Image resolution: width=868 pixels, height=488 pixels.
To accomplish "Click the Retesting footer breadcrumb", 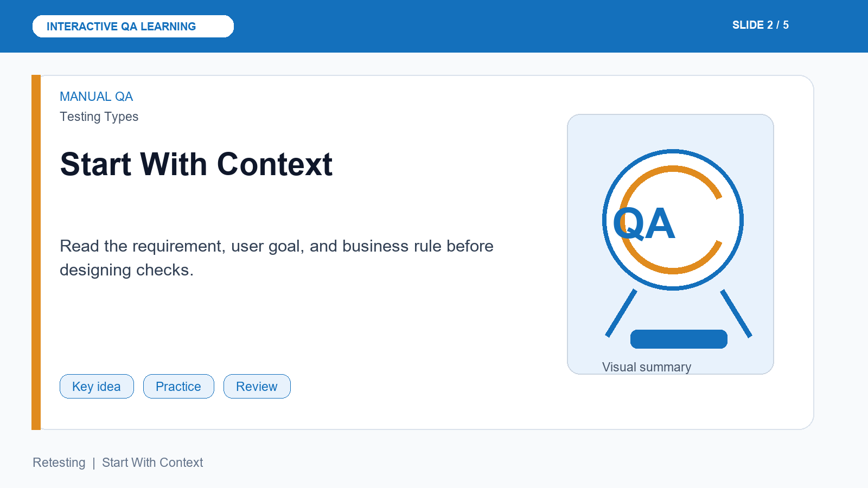I will click(x=59, y=463).
